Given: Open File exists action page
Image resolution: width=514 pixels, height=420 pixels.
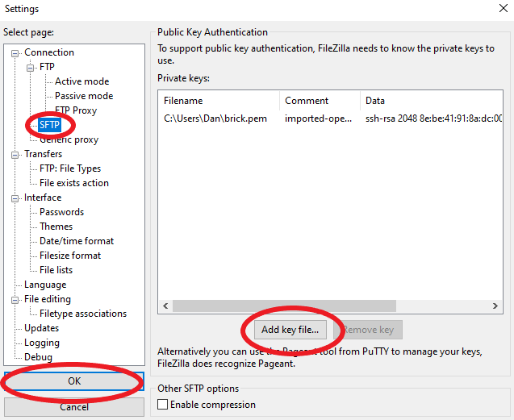Looking at the screenshot, I should point(74,183).
